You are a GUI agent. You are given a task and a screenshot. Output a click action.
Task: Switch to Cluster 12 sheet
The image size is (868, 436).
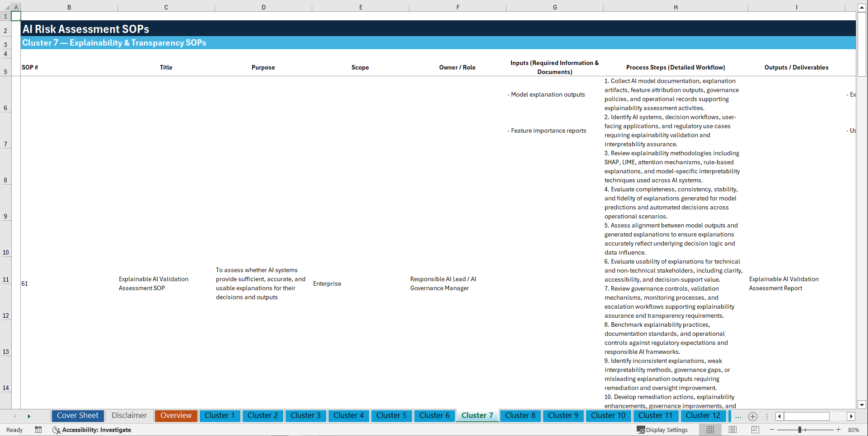[x=703, y=416]
